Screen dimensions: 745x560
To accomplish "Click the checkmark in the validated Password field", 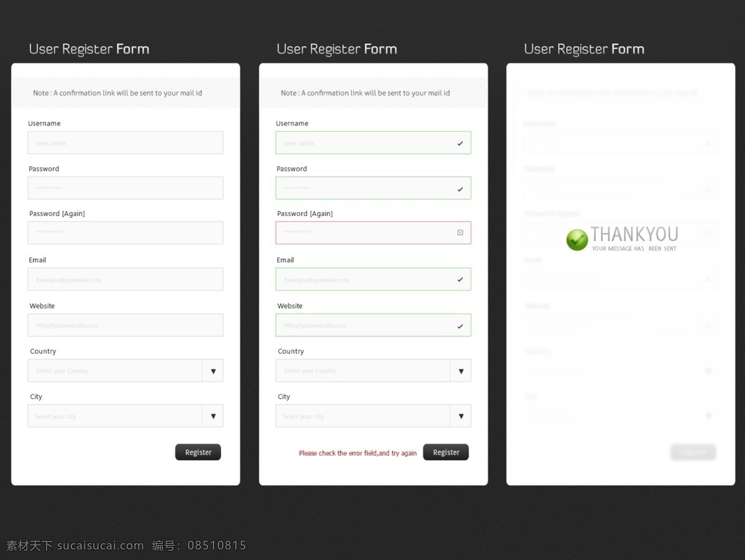I will pyautogui.click(x=460, y=189).
